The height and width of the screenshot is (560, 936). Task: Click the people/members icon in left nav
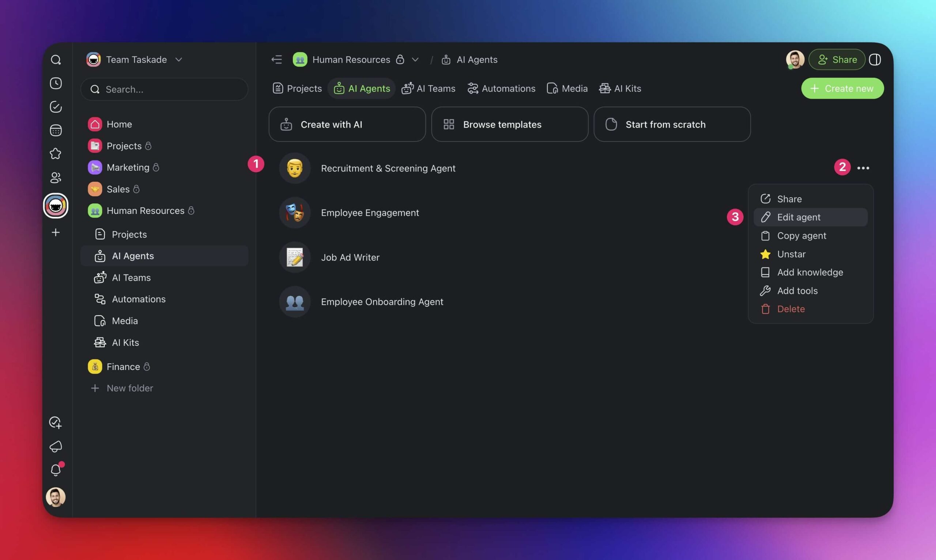click(55, 177)
